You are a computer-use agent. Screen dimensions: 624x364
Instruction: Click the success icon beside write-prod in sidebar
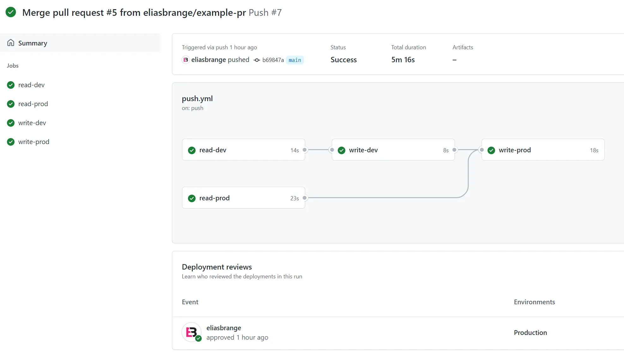[10, 142]
